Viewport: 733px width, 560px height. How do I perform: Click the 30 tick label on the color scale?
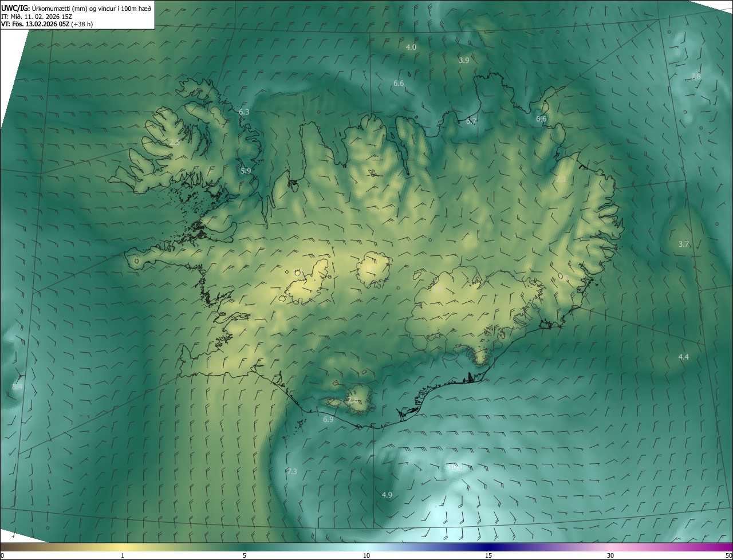coord(610,555)
